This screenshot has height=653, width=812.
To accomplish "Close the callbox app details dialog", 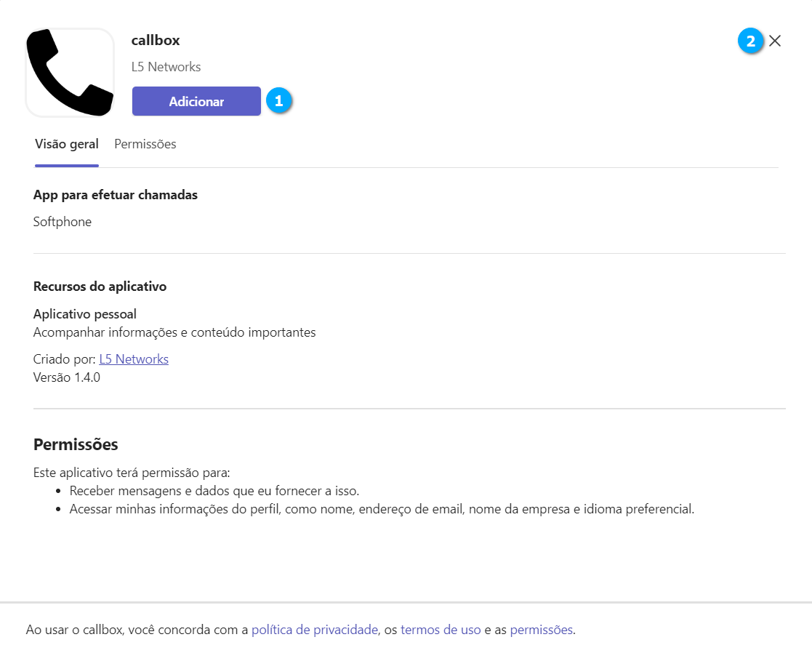I will click(x=775, y=41).
